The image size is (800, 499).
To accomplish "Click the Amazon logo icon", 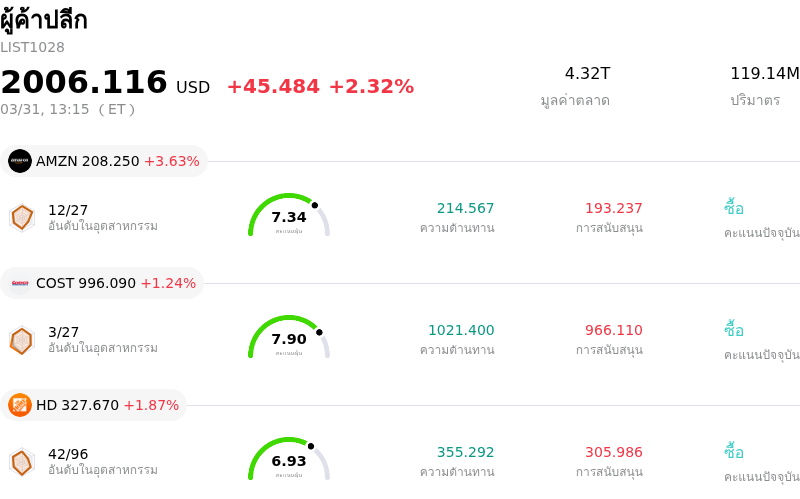I will (x=20, y=161).
